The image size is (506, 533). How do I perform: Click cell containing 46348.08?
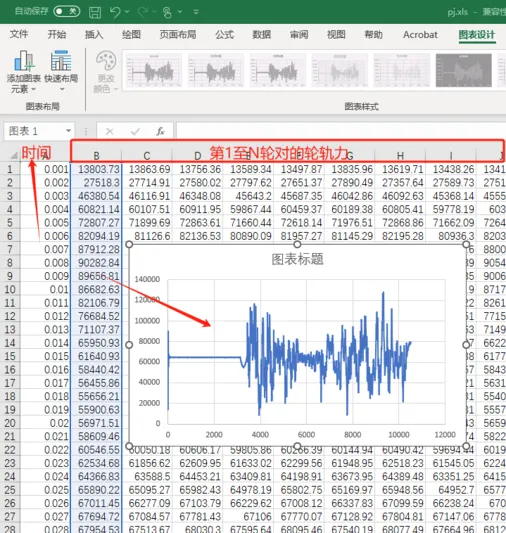(197, 196)
